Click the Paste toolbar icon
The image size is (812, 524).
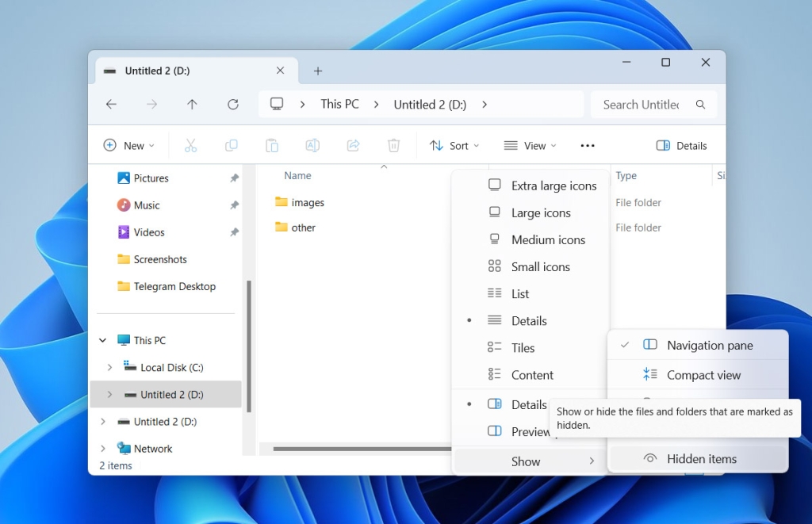271,145
